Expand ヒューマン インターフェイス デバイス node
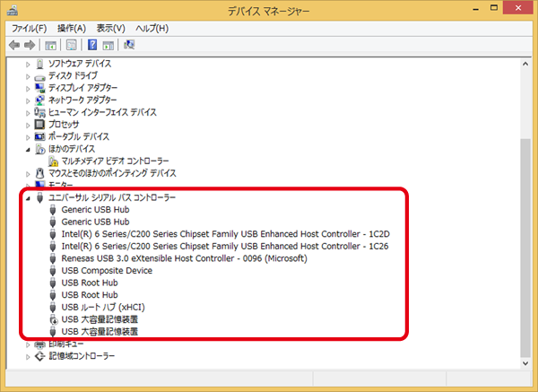The height and width of the screenshot is (392, 538). point(28,113)
